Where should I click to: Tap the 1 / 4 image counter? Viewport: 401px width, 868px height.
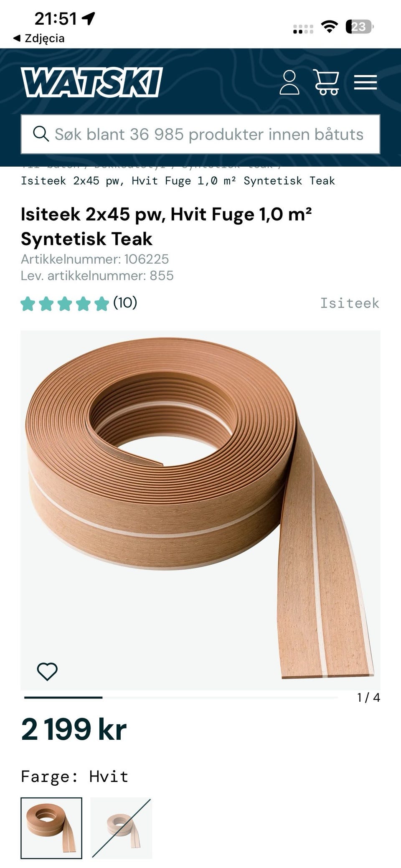[x=368, y=698]
